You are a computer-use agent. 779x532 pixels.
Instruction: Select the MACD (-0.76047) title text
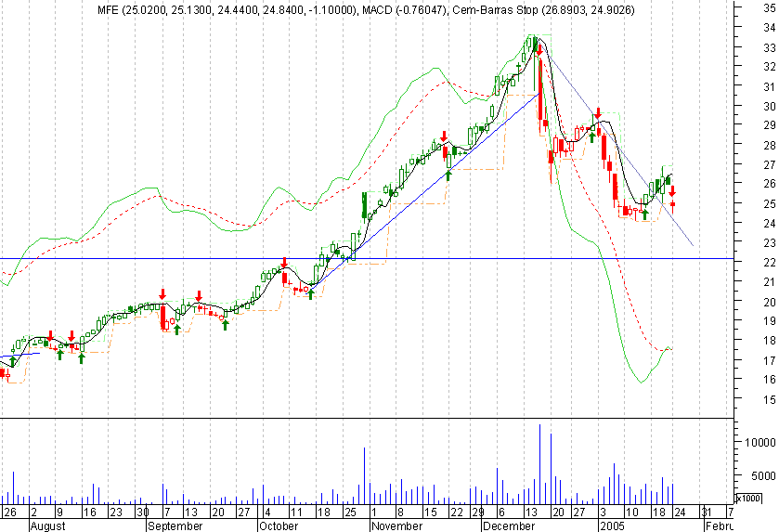(x=404, y=10)
